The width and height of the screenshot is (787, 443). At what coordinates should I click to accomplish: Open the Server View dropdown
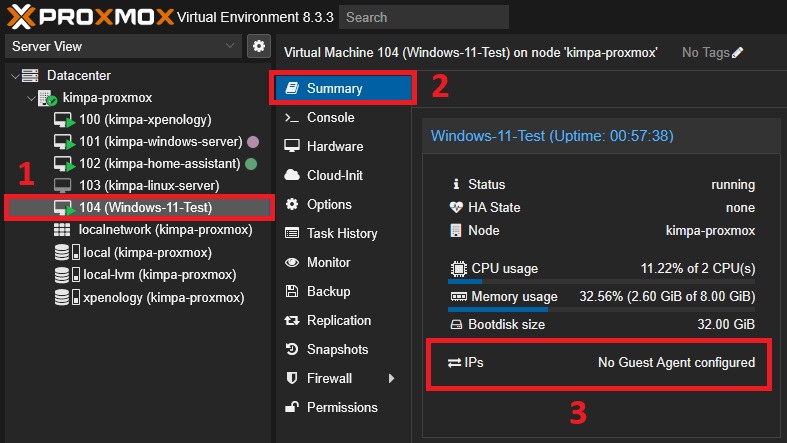(123, 46)
